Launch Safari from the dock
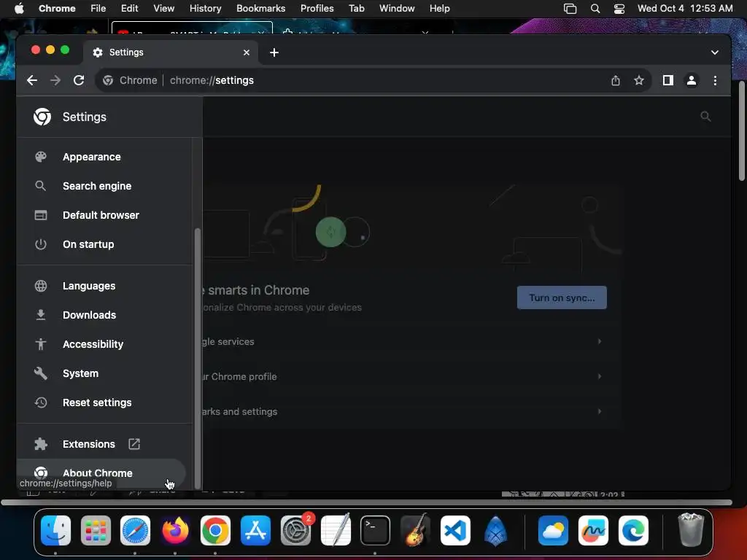Image resolution: width=747 pixels, height=560 pixels. [135, 531]
